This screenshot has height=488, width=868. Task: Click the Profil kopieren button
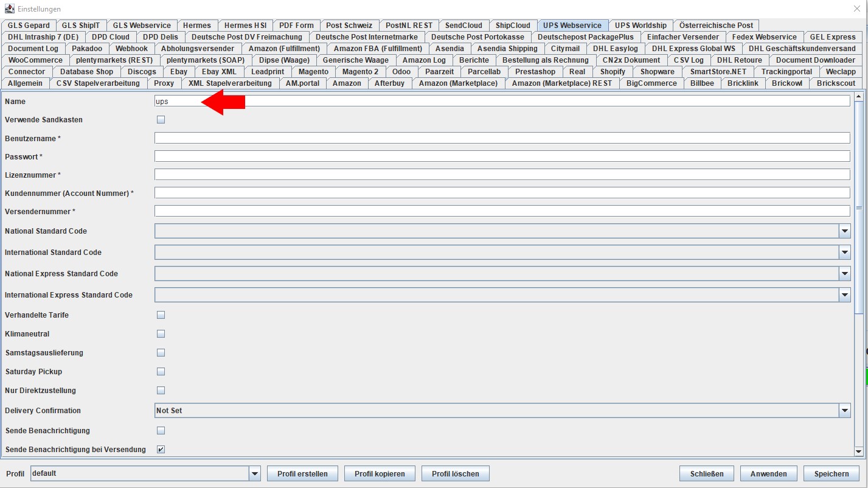(x=380, y=473)
